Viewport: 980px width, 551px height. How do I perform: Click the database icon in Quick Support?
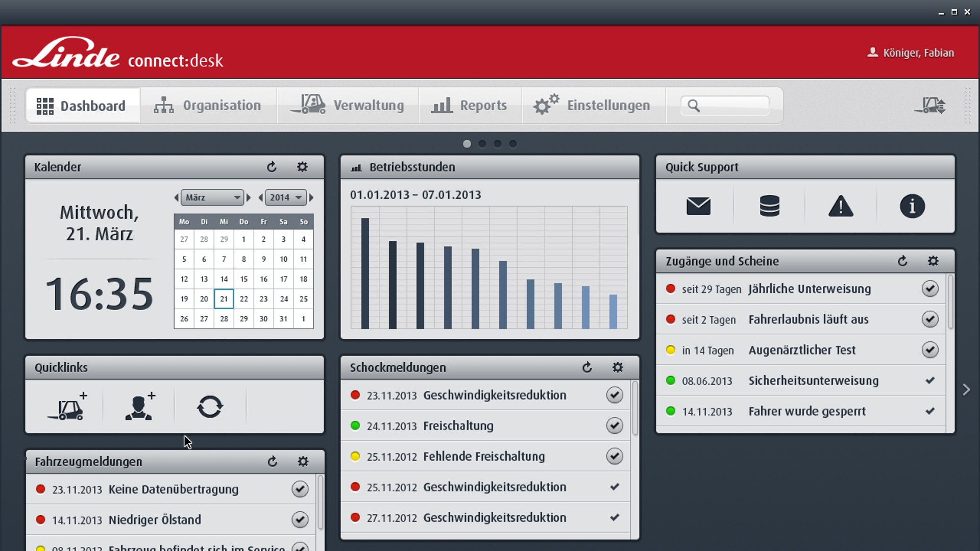tap(770, 206)
